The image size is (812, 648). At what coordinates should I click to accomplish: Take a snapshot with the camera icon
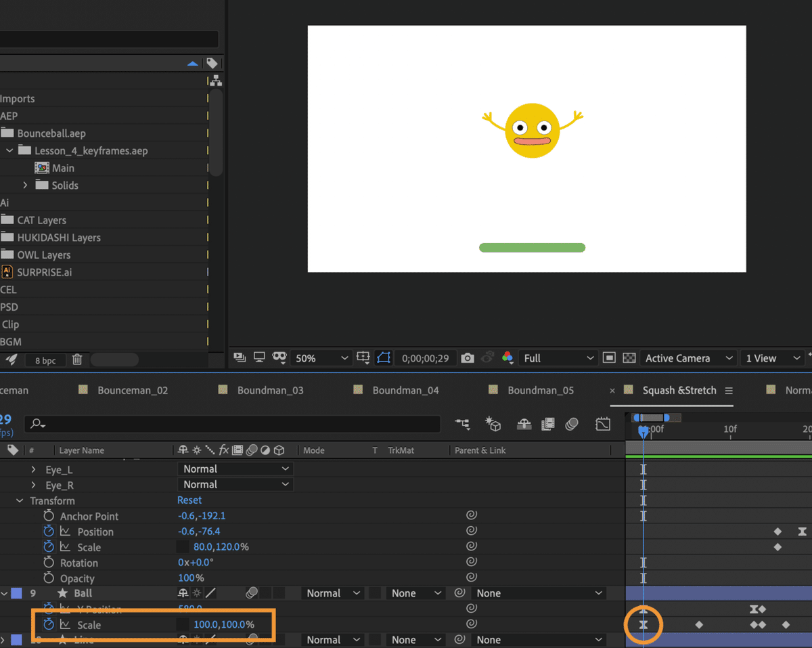pyautogui.click(x=467, y=358)
